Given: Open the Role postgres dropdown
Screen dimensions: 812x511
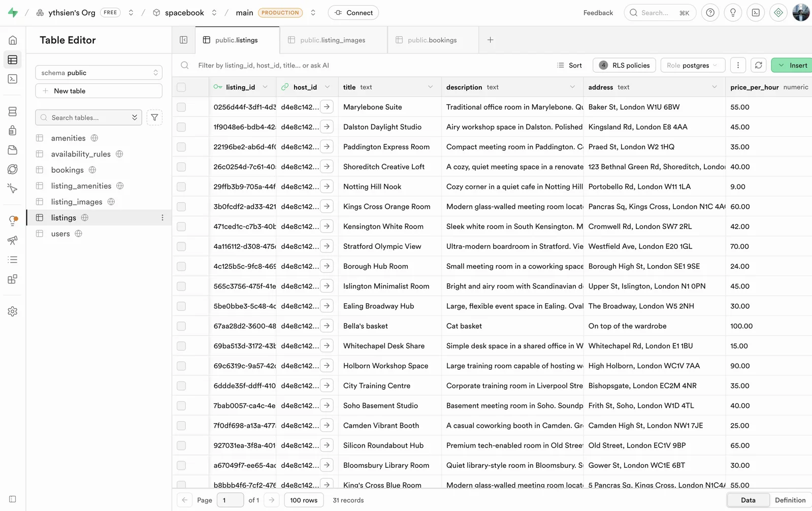Looking at the screenshot, I should tap(693, 65).
